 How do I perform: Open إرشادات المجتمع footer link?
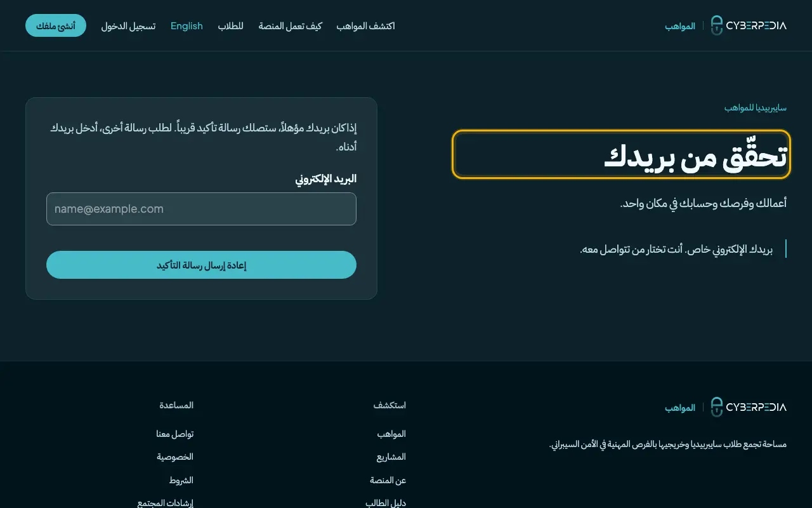point(166,503)
